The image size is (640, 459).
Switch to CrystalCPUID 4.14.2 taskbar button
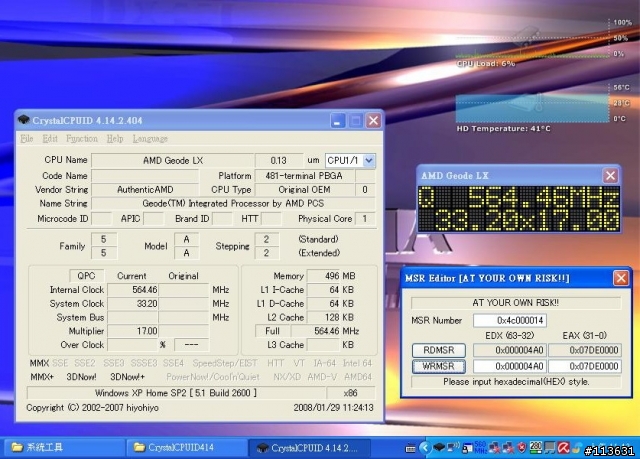point(309,448)
